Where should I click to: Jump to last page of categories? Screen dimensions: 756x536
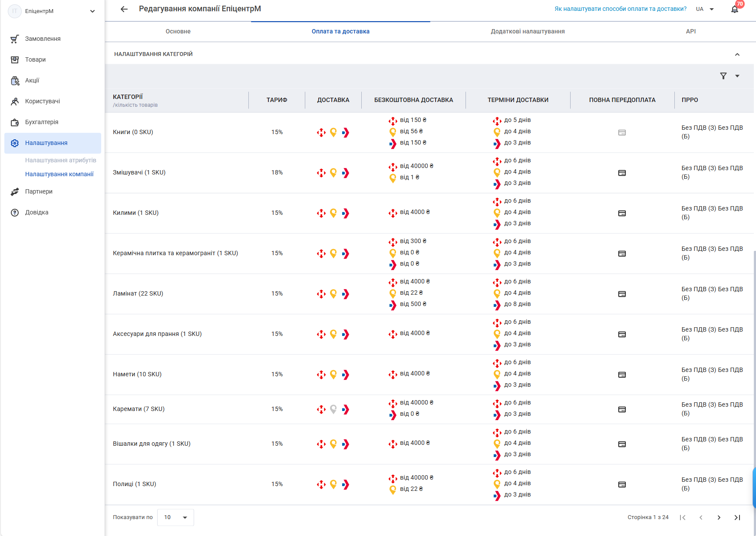tap(737, 517)
